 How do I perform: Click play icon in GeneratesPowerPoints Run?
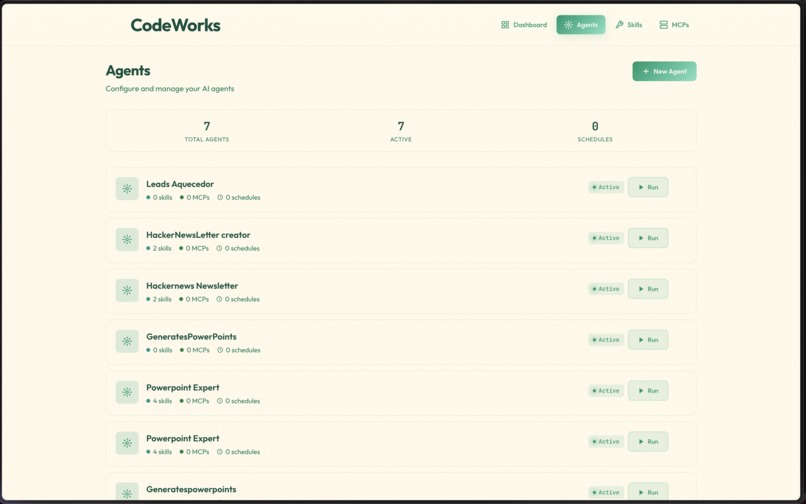click(641, 340)
